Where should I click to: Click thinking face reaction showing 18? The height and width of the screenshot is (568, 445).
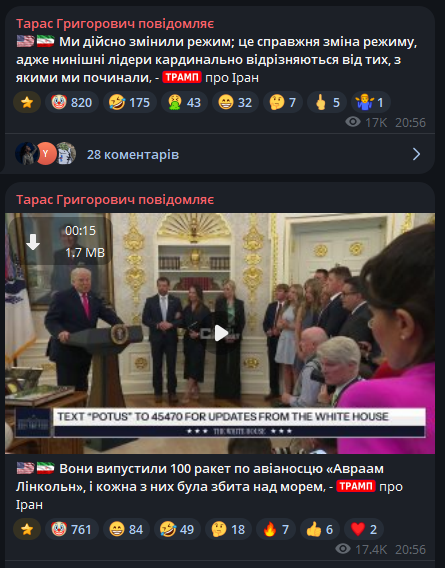tap(228, 529)
